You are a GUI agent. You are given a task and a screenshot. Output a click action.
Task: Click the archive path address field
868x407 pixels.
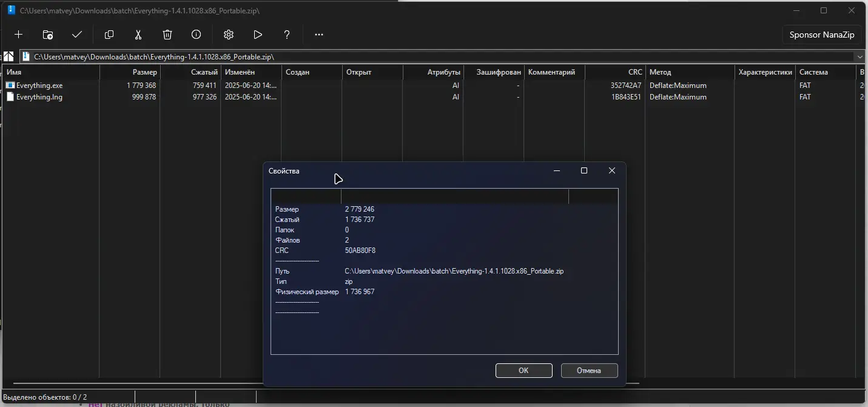437,56
